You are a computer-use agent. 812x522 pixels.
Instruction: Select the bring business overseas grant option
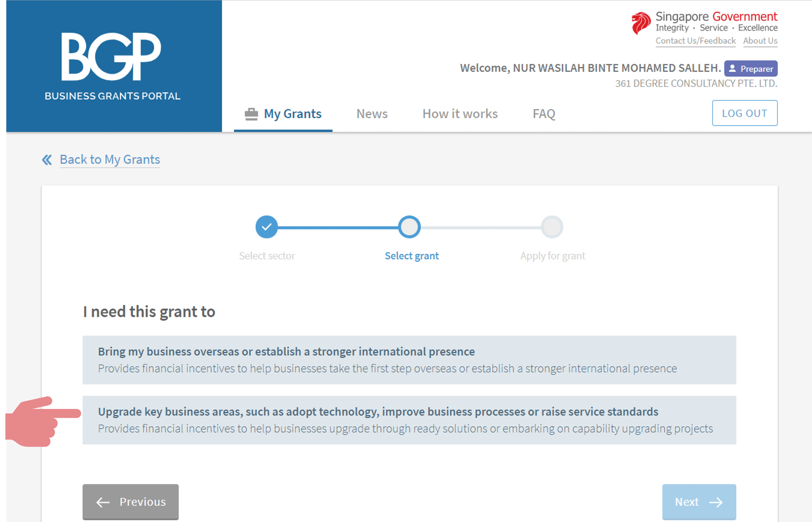[409, 360]
